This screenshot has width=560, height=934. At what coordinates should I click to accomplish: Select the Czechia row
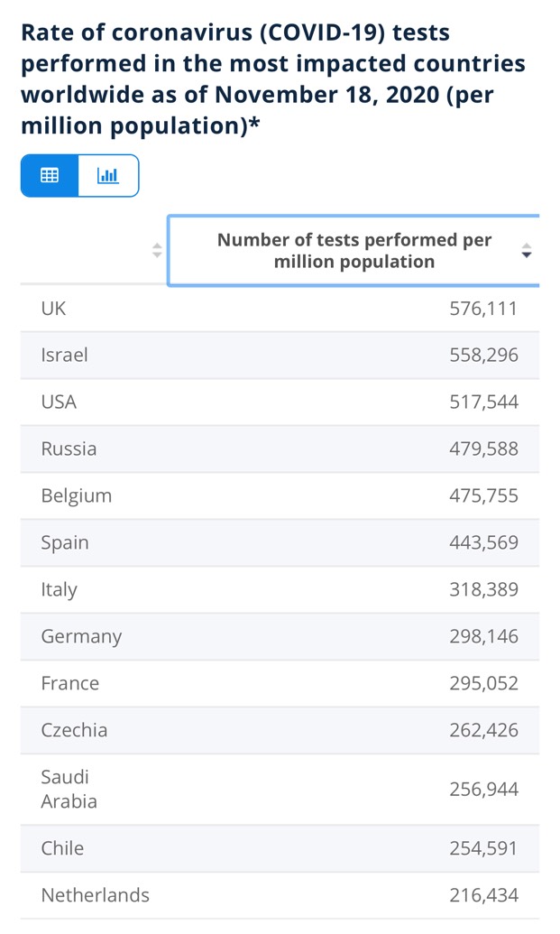click(x=280, y=730)
